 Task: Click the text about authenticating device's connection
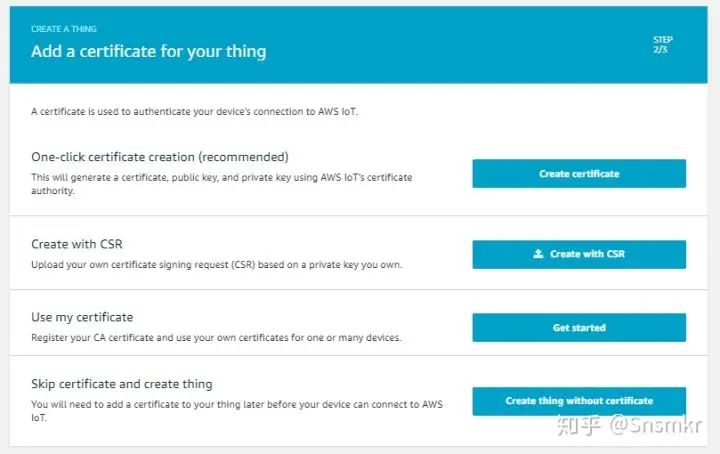click(194, 112)
